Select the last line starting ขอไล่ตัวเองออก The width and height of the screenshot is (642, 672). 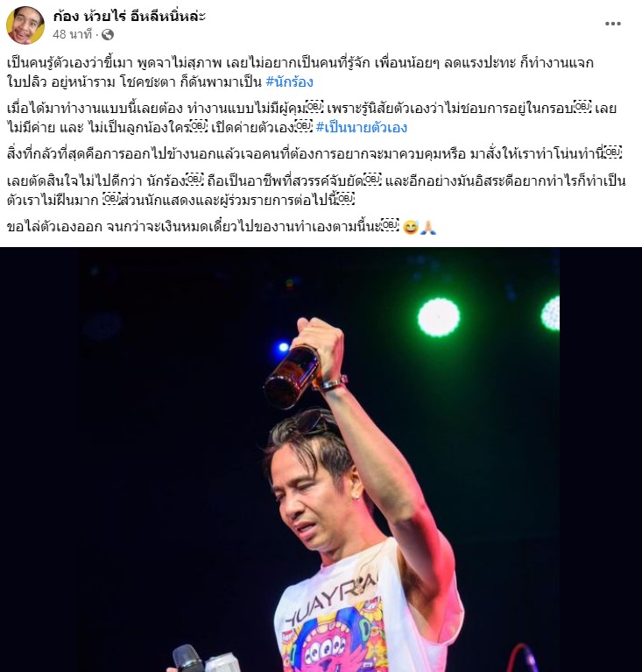click(222, 227)
